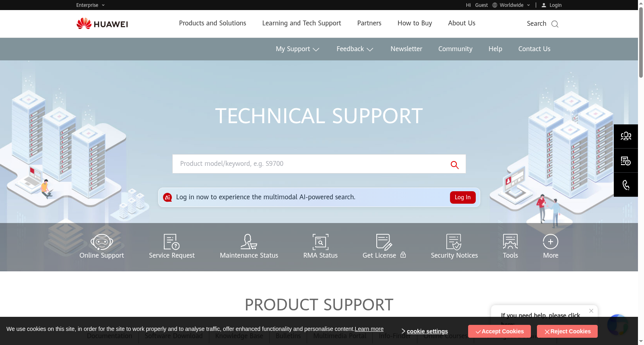Screen dimensions: 644x345
Task: Open the Maintenance Status icon
Action: 249,242
